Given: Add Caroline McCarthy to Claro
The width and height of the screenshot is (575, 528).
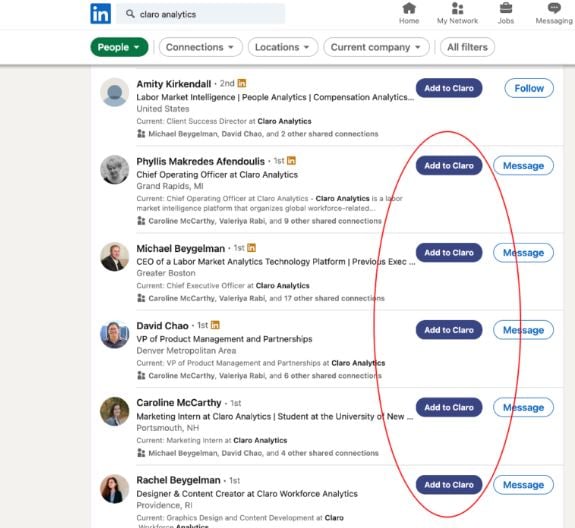Looking at the screenshot, I should point(449,407).
